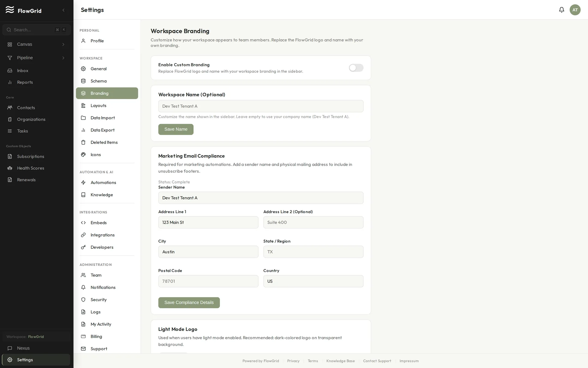
Task: Click the City input field
Action: tap(208, 252)
